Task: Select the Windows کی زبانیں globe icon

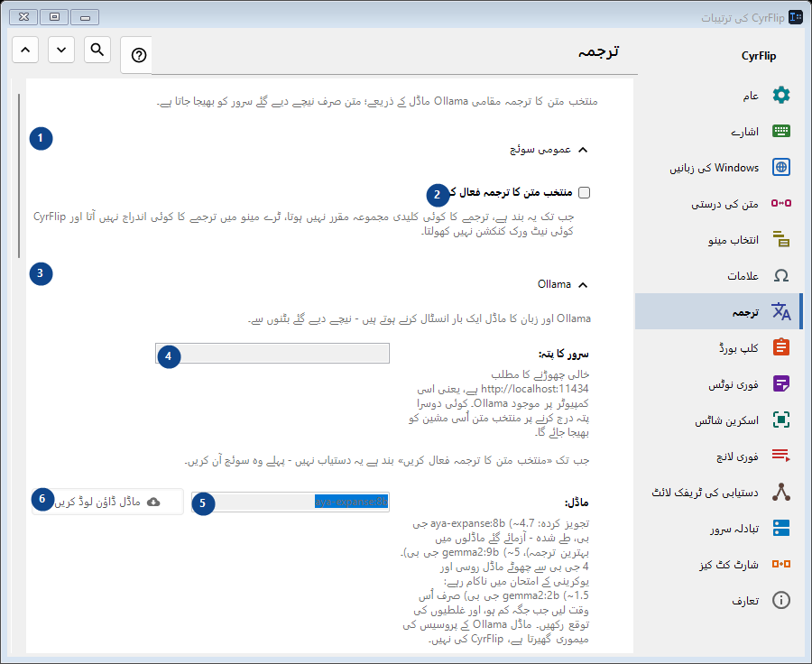Action: click(781, 167)
